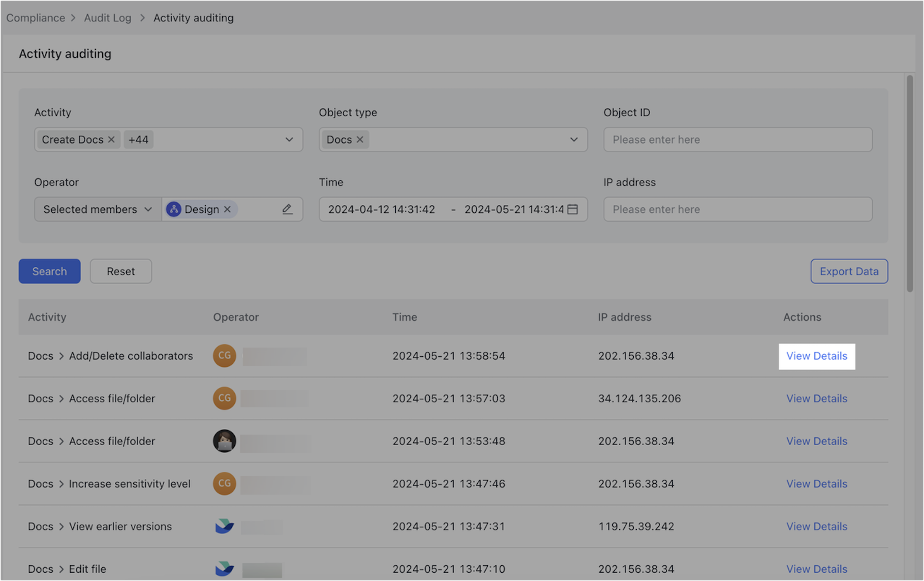Expand the Object type dropdown

pos(574,139)
